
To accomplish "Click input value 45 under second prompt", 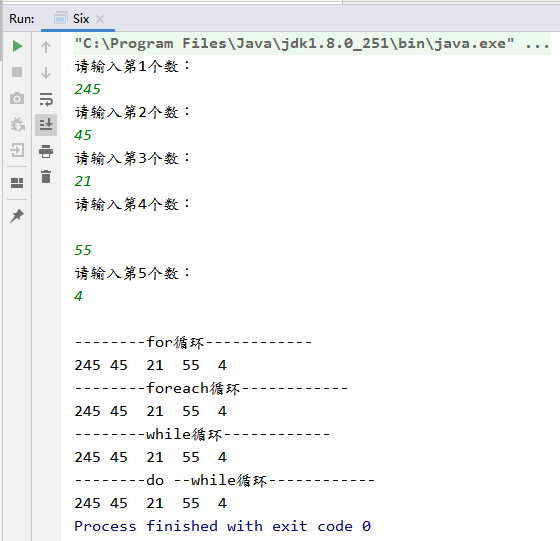I will 83,135.
